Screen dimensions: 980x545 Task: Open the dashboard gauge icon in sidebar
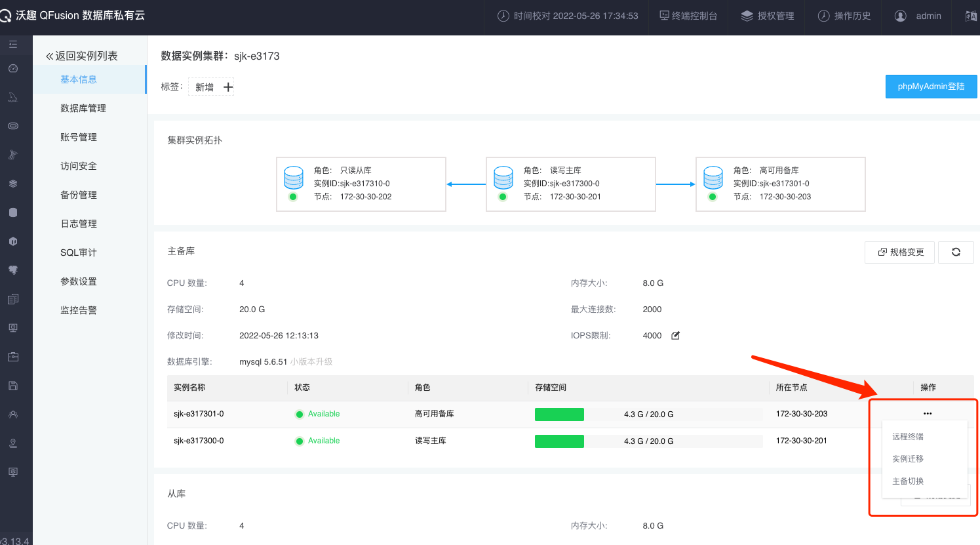tap(13, 68)
